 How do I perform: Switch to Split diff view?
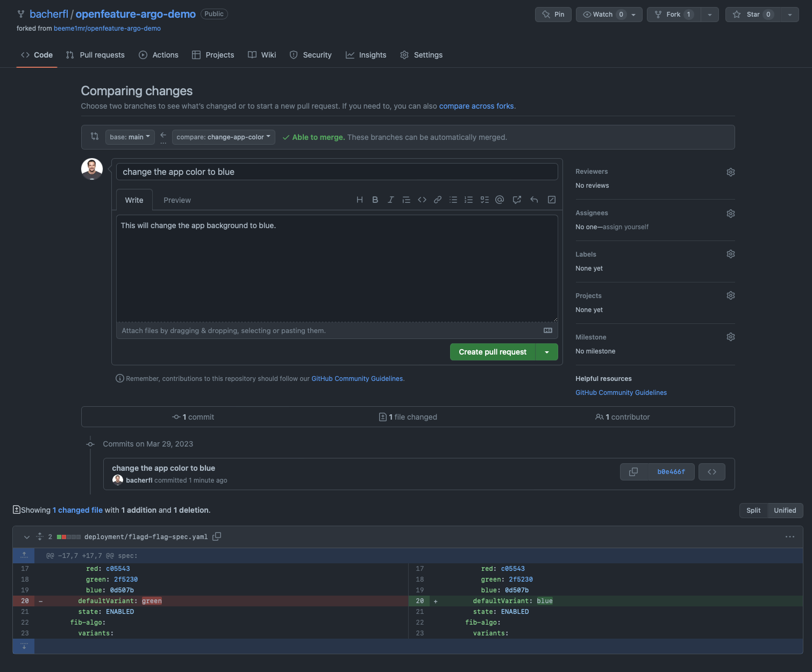coord(753,511)
